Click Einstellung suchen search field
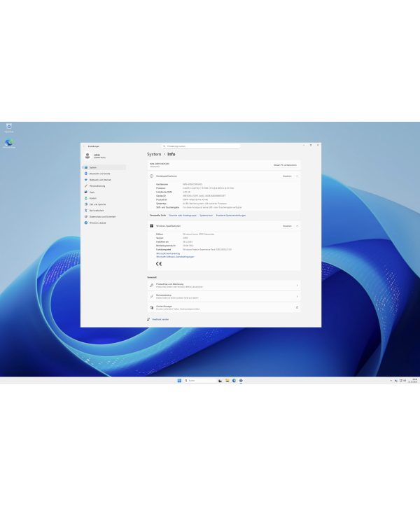 click(201, 146)
